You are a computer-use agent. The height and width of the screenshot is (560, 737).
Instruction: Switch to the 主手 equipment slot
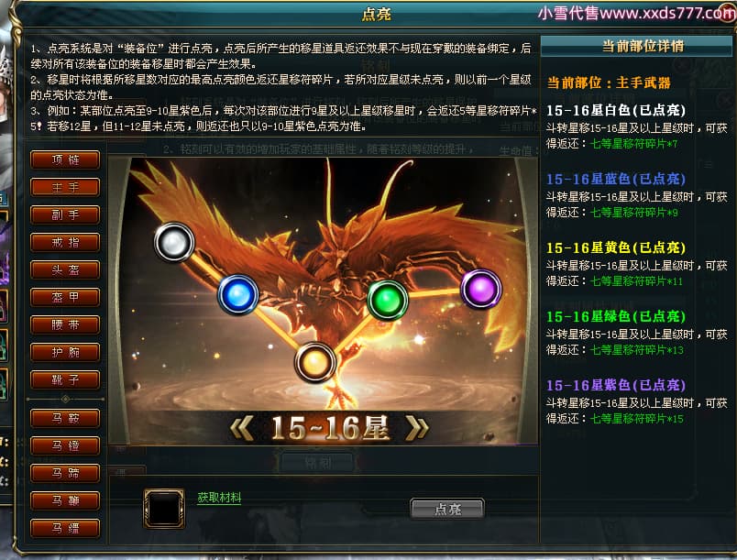tap(65, 188)
